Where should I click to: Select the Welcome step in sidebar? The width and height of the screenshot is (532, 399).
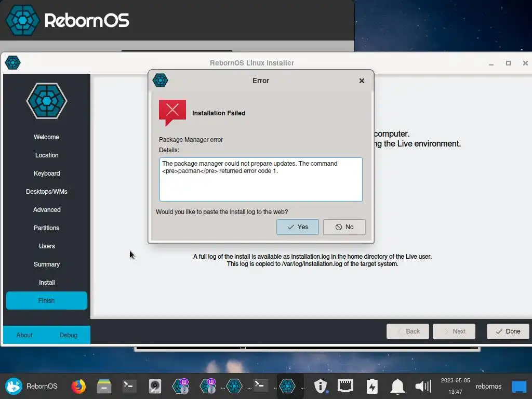[46, 137]
